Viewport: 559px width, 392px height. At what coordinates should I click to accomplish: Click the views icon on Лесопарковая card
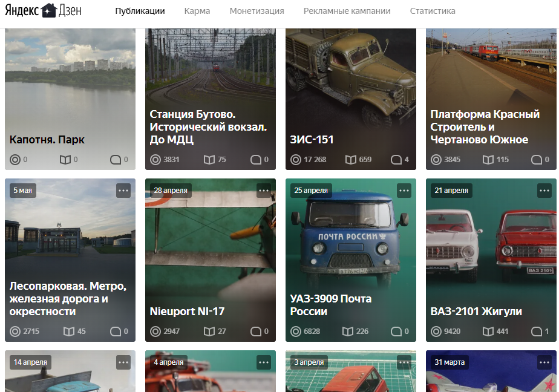15,332
